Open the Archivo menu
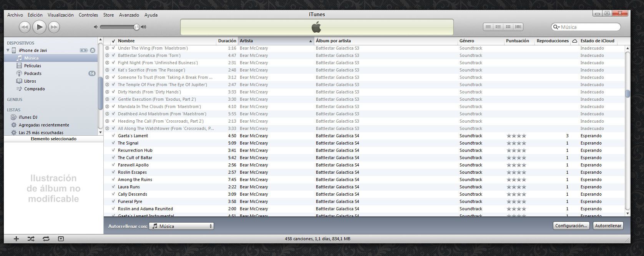The image size is (644, 256). 15,15
